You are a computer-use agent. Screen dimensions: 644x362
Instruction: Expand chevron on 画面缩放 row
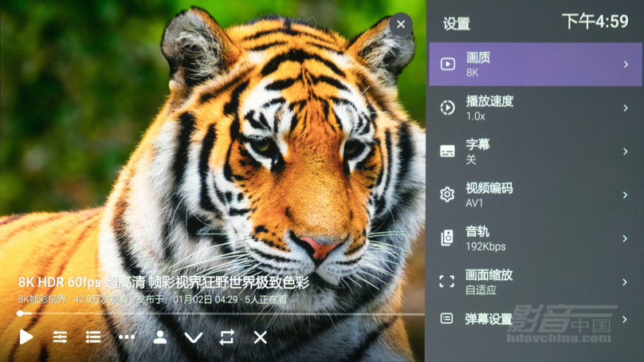tap(625, 282)
